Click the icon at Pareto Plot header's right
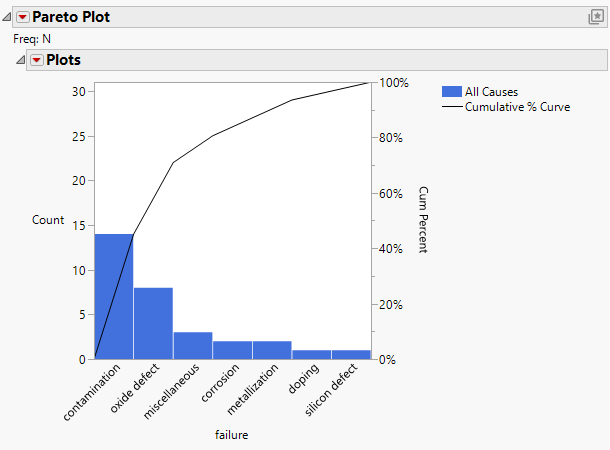 595,17
